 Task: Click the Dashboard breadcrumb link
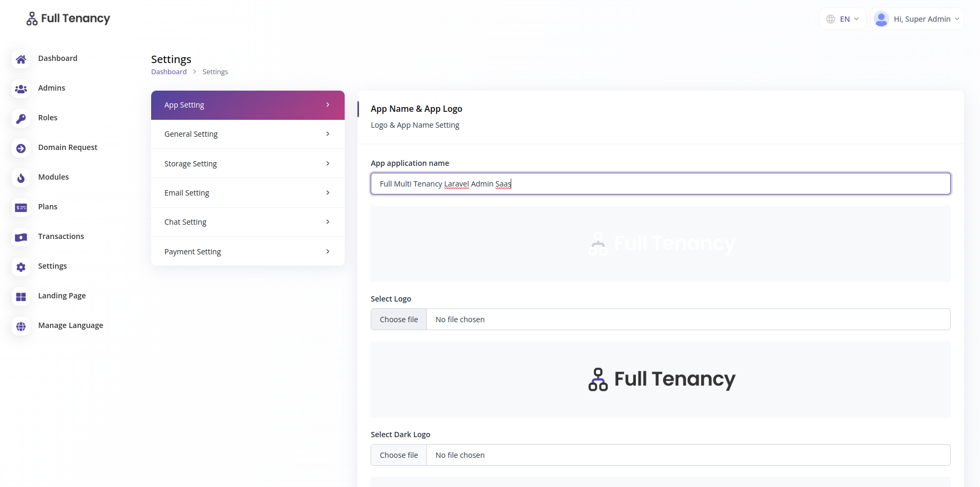coord(169,72)
